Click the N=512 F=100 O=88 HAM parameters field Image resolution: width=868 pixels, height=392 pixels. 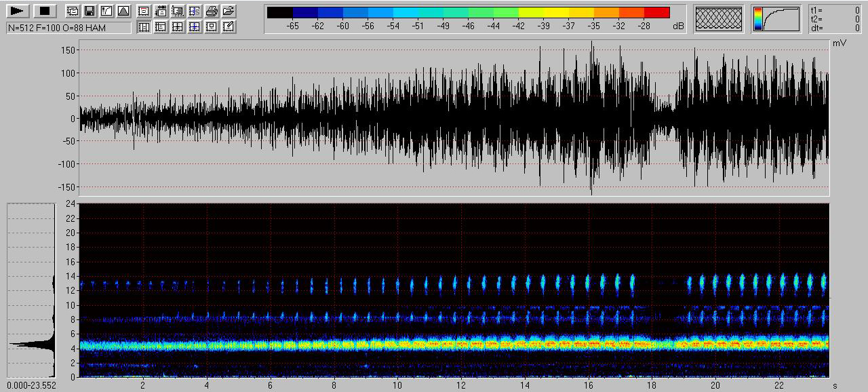click(x=68, y=28)
